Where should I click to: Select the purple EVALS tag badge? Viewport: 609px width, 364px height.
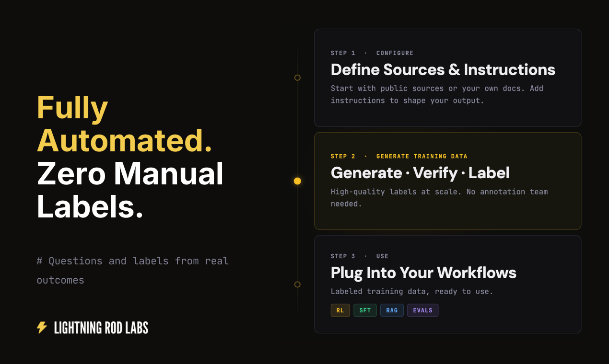[x=422, y=310]
